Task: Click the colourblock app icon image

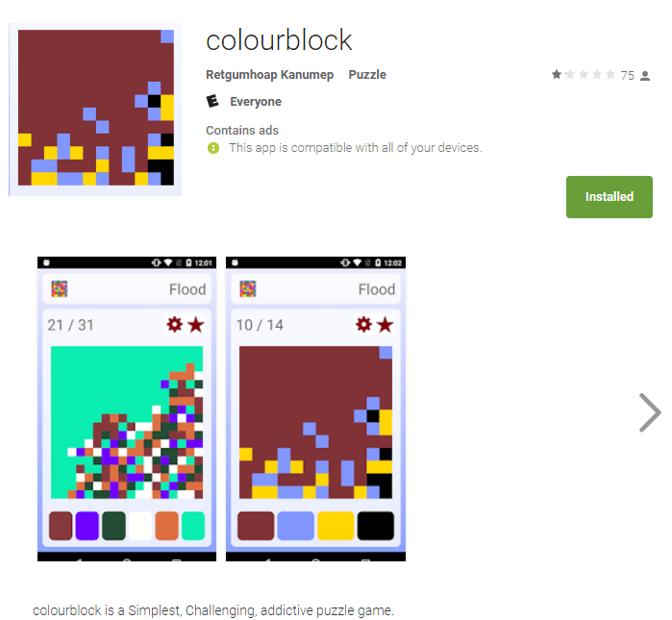Action: (x=95, y=110)
